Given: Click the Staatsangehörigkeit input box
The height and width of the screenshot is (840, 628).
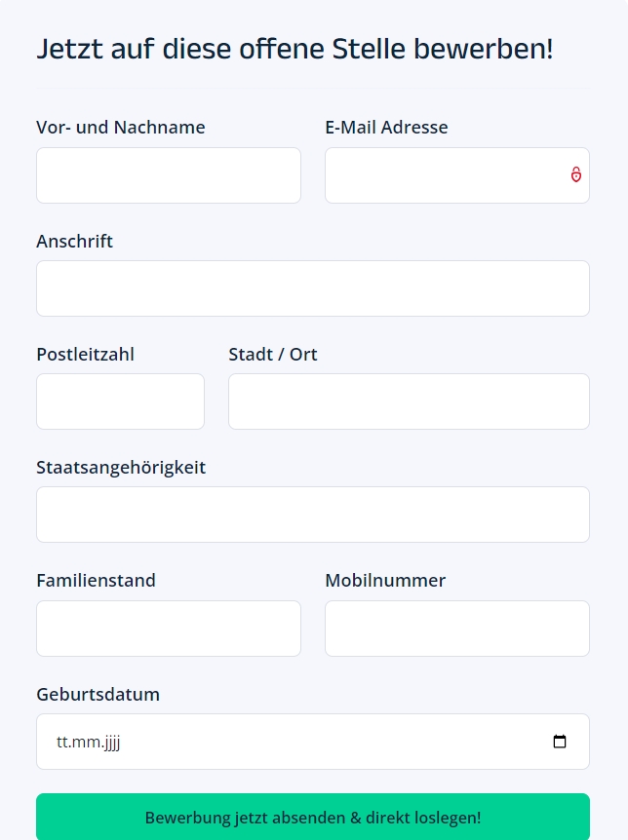Looking at the screenshot, I should point(313,515).
